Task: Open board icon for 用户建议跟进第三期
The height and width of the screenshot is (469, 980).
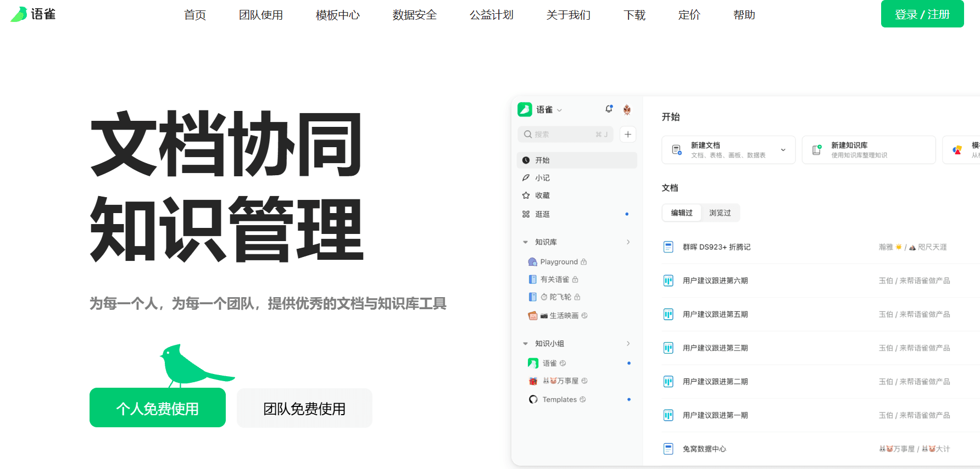Action: point(668,348)
